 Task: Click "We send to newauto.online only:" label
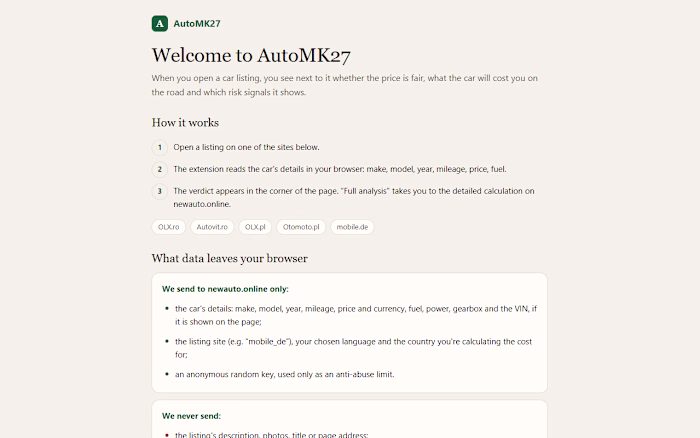coord(225,289)
